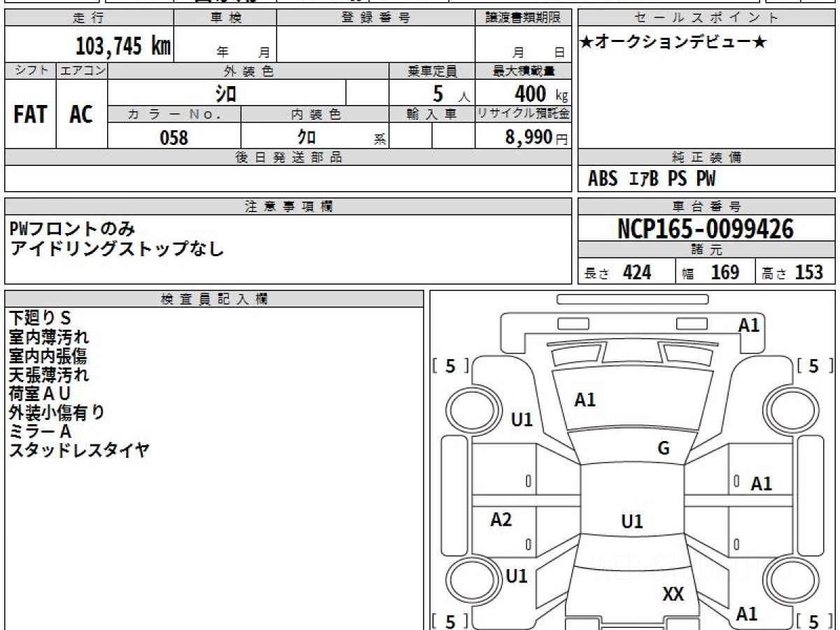Select the interior color value クロ
Image resolution: width=840 pixels, height=630 pixels.
click(307, 137)
